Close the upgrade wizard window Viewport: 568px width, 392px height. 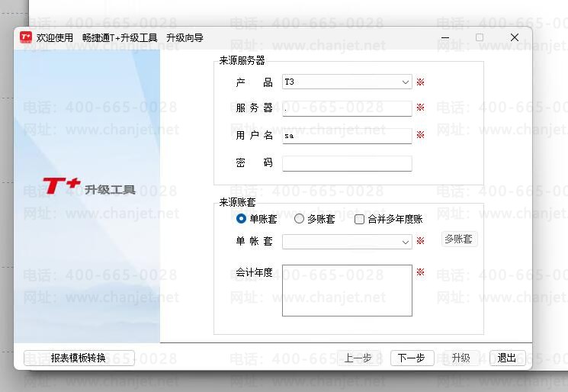515,37
